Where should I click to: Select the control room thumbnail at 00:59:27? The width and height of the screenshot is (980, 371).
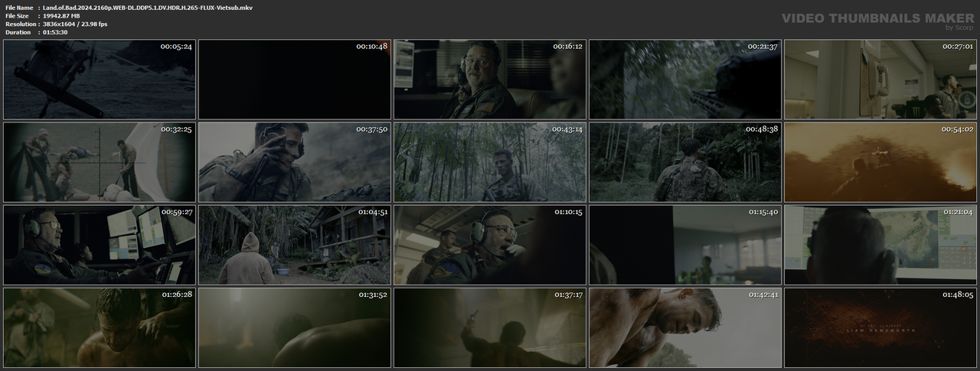(x=100, y=245)
